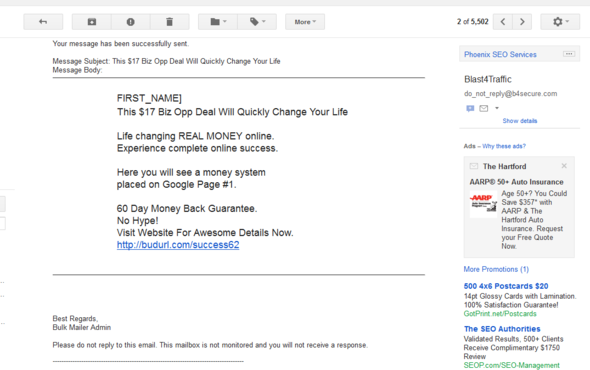Report this message as spam

click(131, 22)
